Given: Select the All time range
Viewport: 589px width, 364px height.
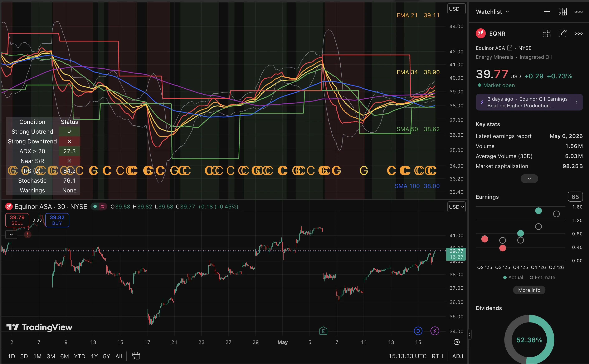Looking at the screenshot, I should tap(118, 356).
